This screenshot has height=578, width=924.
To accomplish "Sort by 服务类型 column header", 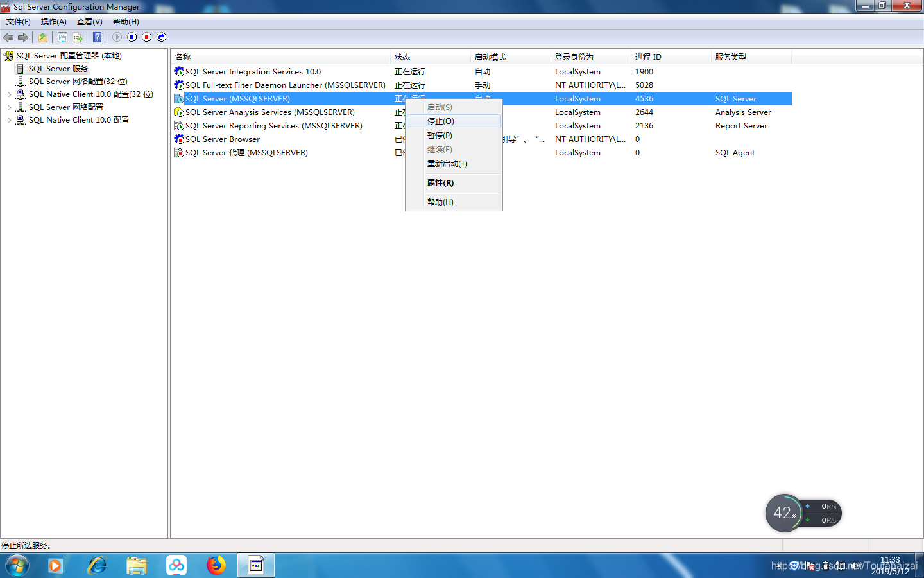I will (x=751, y=57).
